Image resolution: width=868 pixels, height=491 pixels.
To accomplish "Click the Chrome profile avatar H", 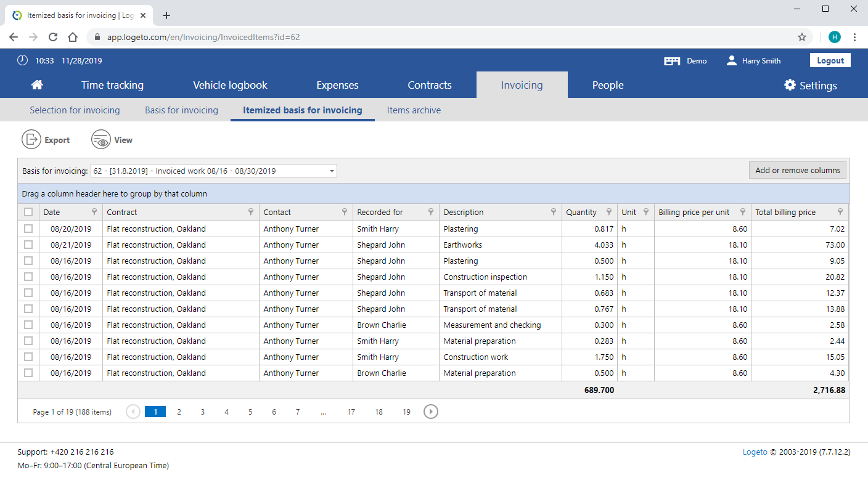I will 835,37.
